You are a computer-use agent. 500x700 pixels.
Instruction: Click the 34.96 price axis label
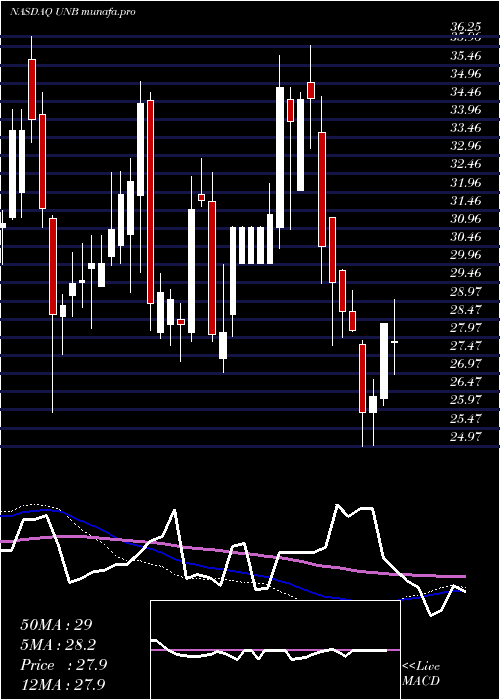[x=466, y=74]
